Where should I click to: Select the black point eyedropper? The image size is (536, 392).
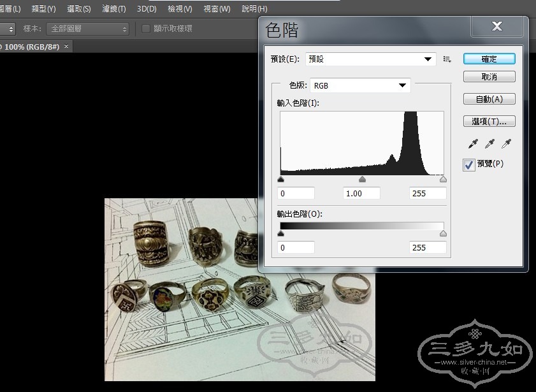[473, 144]
